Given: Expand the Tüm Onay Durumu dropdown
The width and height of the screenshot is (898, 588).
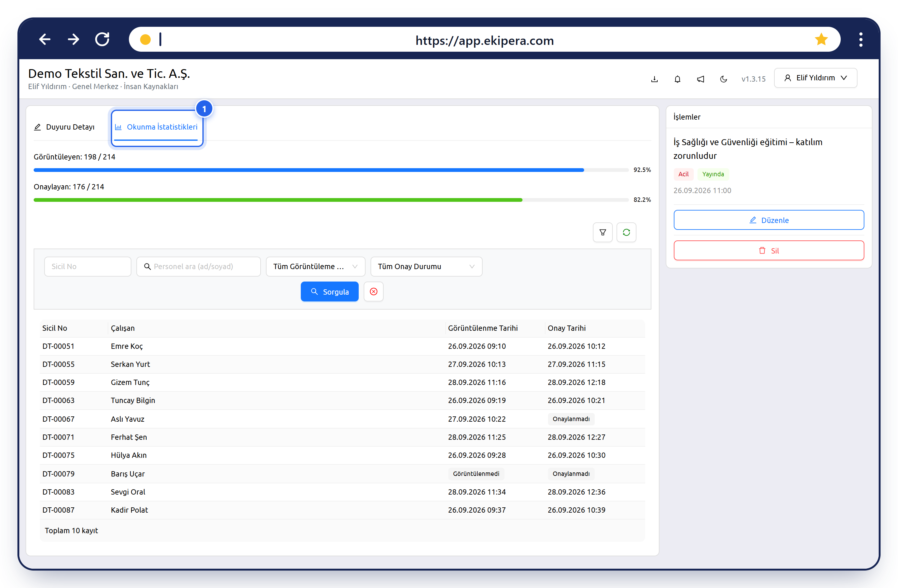Looking at the screenshot, I should pyautogui.click(x=426, y=267).
